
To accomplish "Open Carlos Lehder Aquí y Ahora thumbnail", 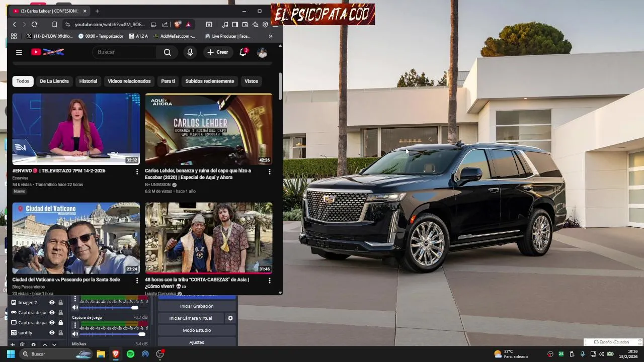I will (x=209, y=129).
